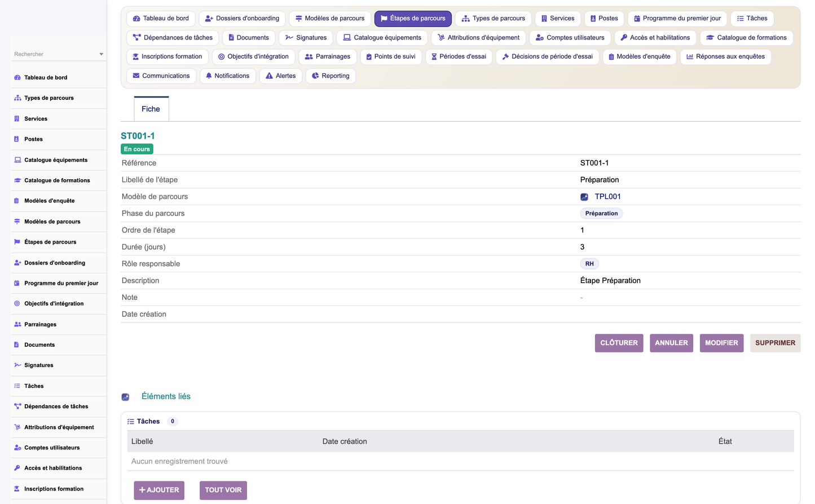Screen dimensions: 815x504
Task: Click the SUPPRIMER button
Action: coord(775,343)
